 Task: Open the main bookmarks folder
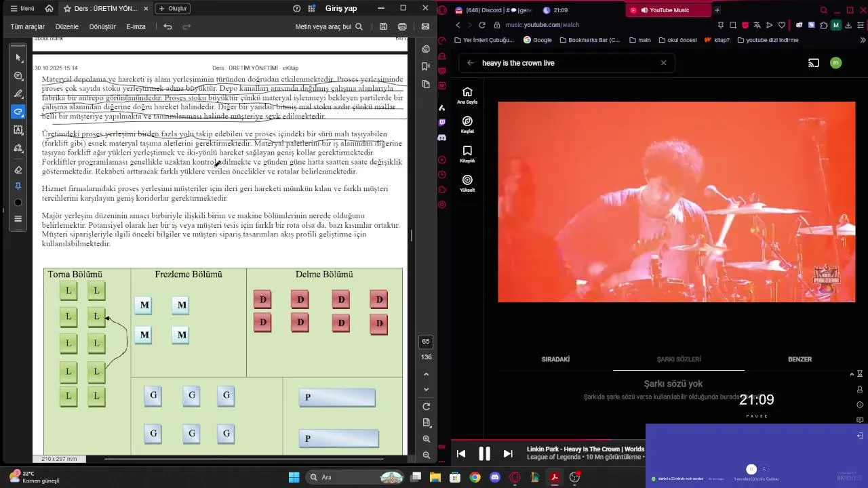click(x=639, y=40)
